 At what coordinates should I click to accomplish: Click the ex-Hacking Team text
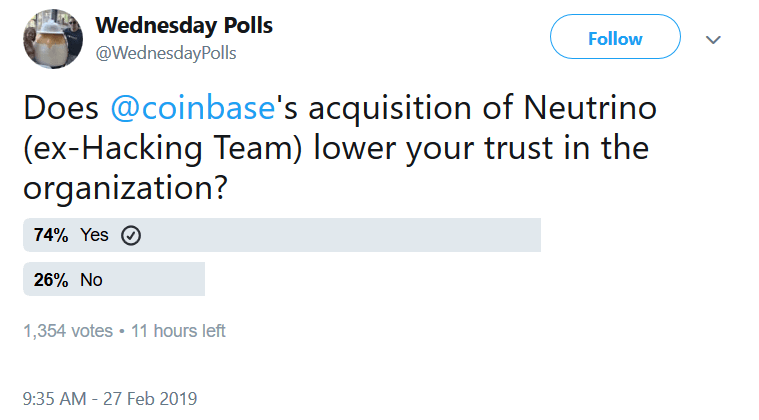(x=163, y=148)
